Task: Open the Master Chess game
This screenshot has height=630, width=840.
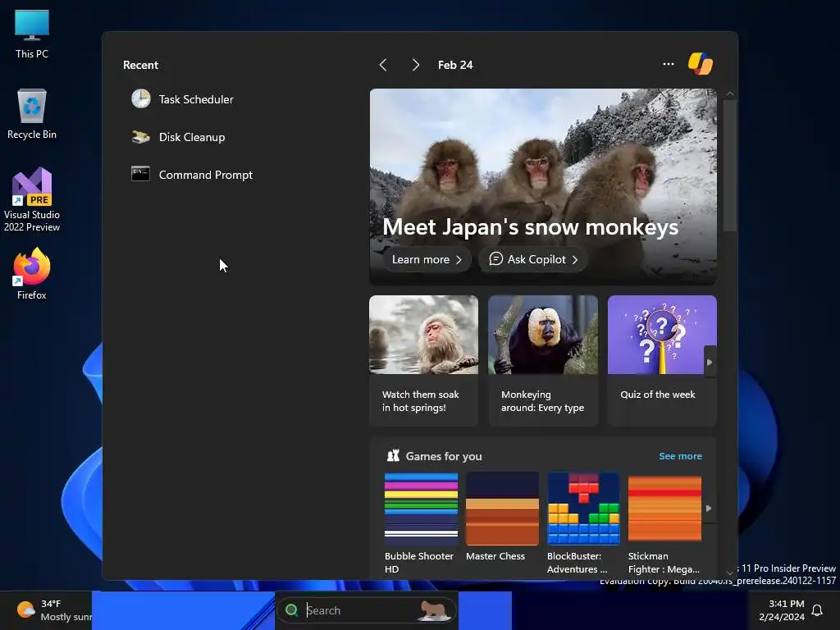Action: [x=502, y=517]
